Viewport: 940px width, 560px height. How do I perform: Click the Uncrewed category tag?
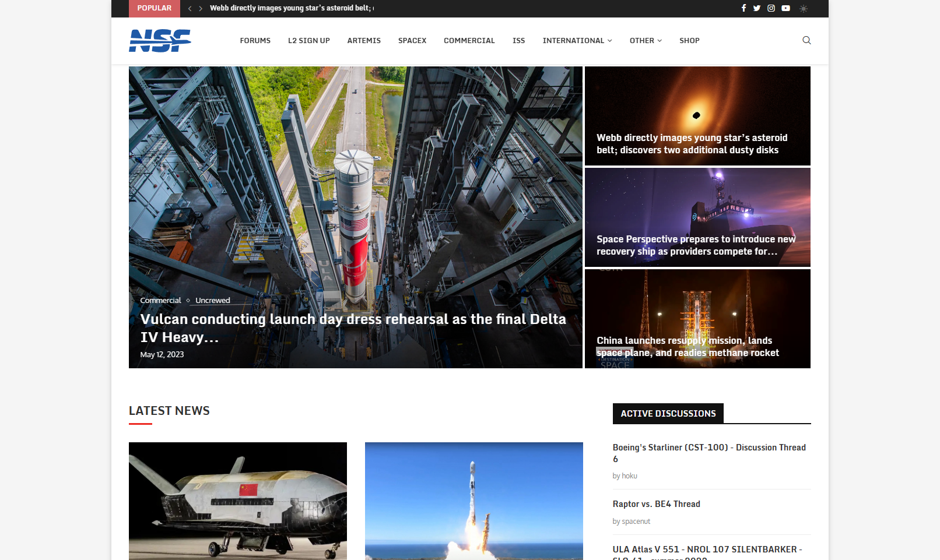[x=213, y=301]
